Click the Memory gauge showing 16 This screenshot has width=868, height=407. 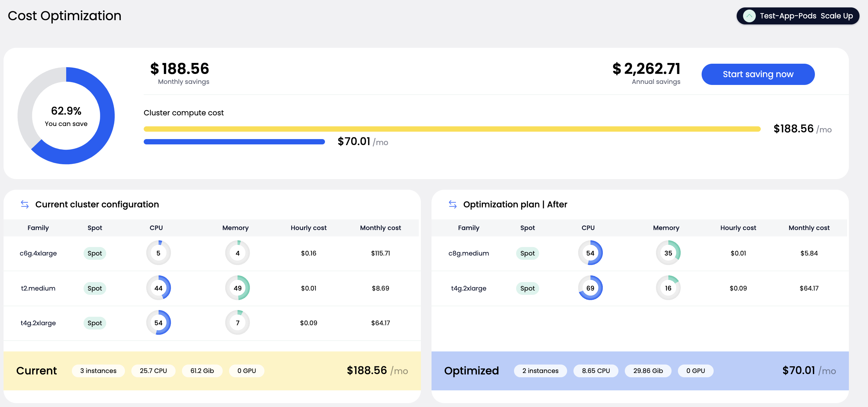tap(668, 288)
